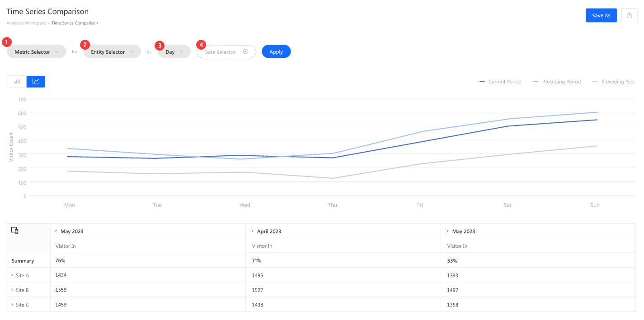Expand the Site C row
The width and height of the screenshot is (644, 320).
coord(12,305)
